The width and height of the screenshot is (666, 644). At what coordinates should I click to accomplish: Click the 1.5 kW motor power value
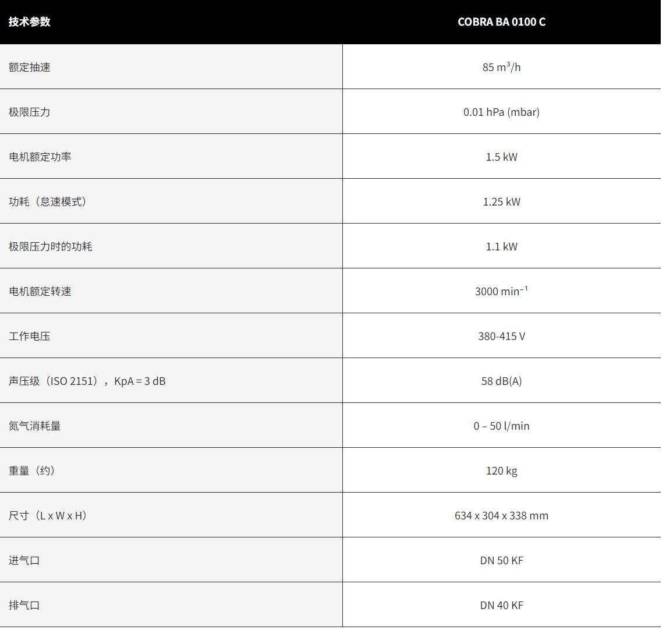(x=501, y=157)
